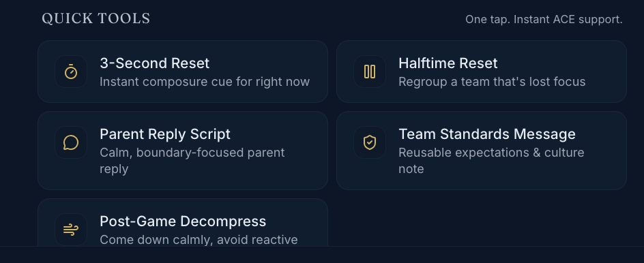Click "Calm, boundary-focused parent reply" description

(192, 160)
